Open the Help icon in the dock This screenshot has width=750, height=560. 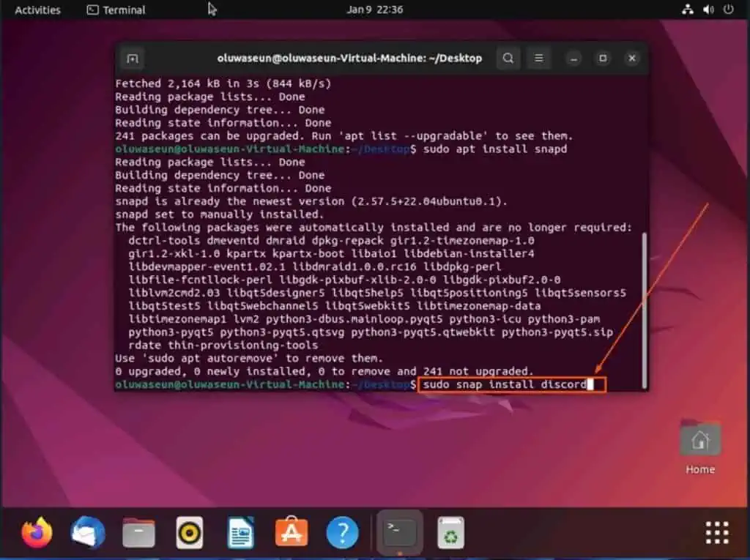(x=343, y=532)
